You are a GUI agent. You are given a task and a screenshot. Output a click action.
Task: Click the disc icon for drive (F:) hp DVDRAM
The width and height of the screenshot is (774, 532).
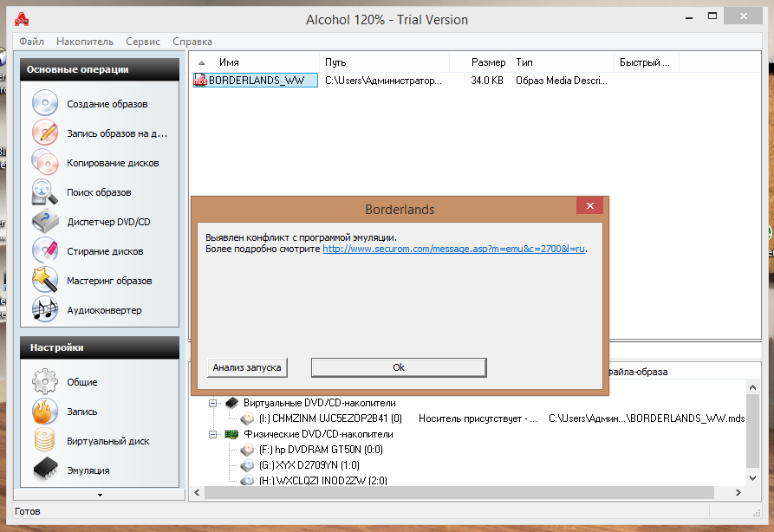tap(247, 450)
